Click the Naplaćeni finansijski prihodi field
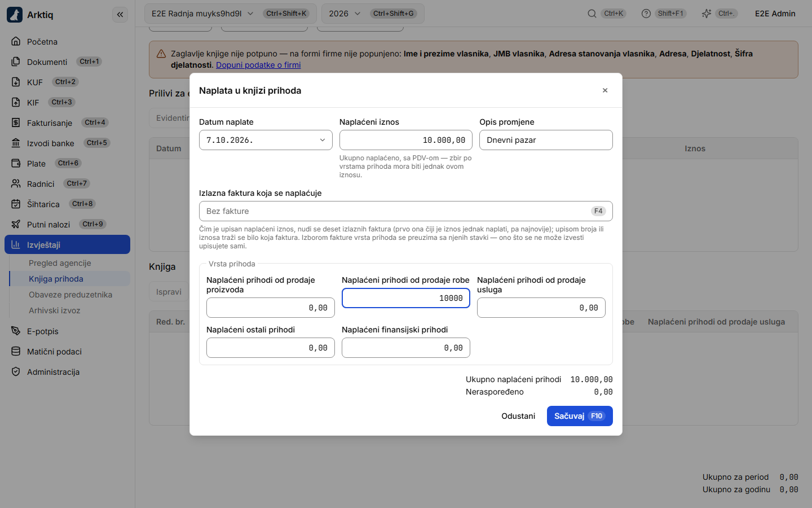 (x=406, y=348)
